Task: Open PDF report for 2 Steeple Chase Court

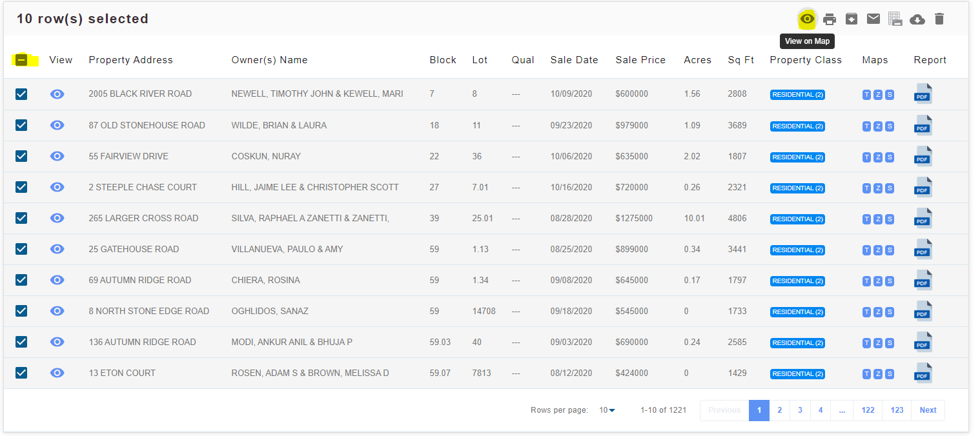Action: click(923, 187)
